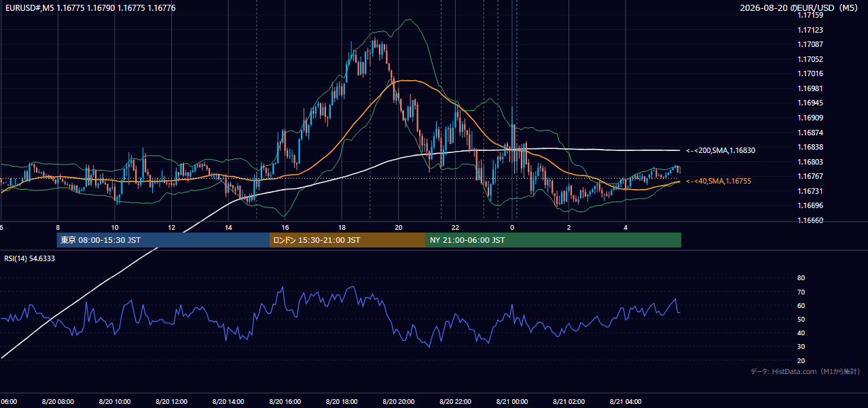Click the bottom time label 8/20 22:00
This screenshot has width=868, height=408.
click(x=455, y=402)
